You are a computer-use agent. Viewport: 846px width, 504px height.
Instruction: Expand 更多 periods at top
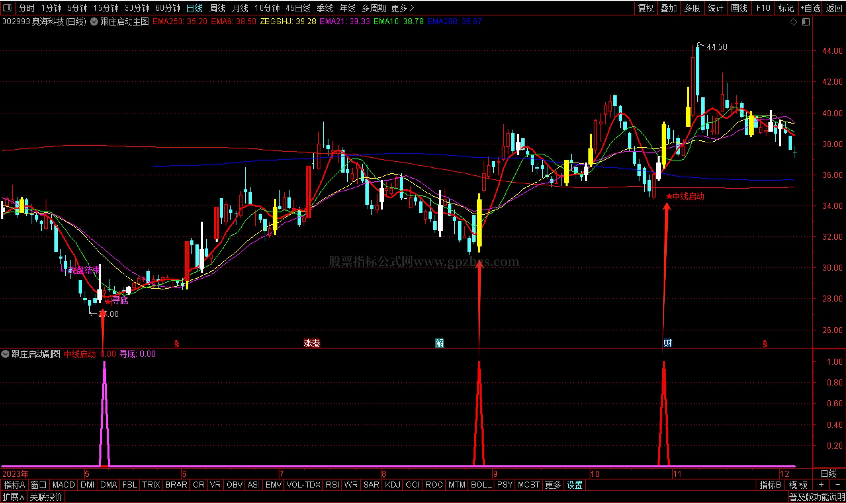(402, 8)
